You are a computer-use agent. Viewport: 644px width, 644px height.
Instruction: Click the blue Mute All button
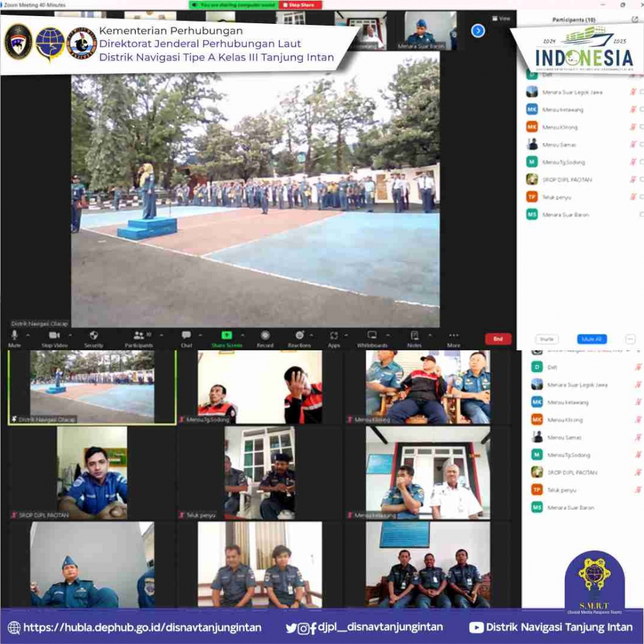coord(591,339)
